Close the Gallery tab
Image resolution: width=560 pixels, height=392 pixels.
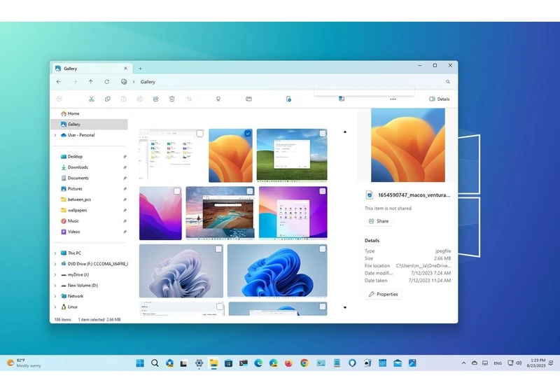(x=125, y=69)
